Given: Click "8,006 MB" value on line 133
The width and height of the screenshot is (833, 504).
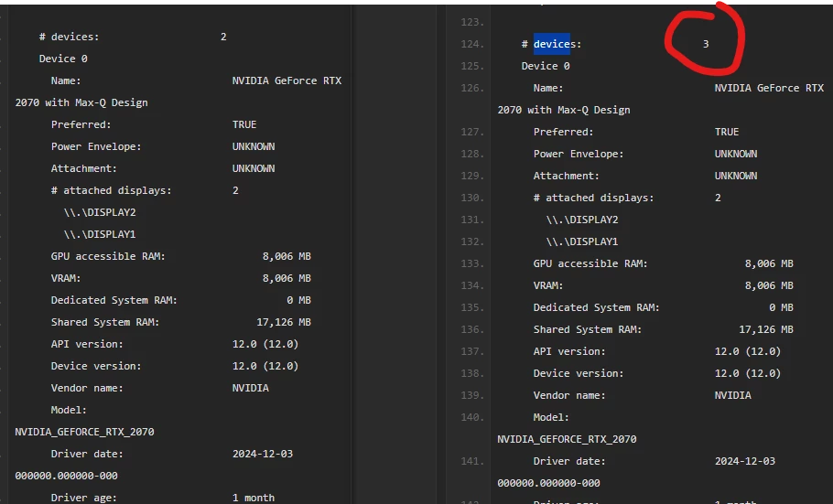Looking at the screenshot, I should 769,263.
